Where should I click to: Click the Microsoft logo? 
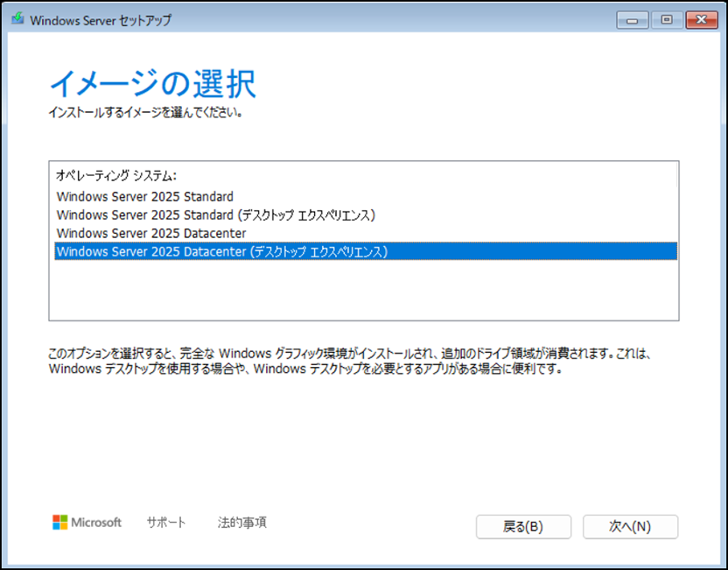pyautogui.click(x=87, y=523)
